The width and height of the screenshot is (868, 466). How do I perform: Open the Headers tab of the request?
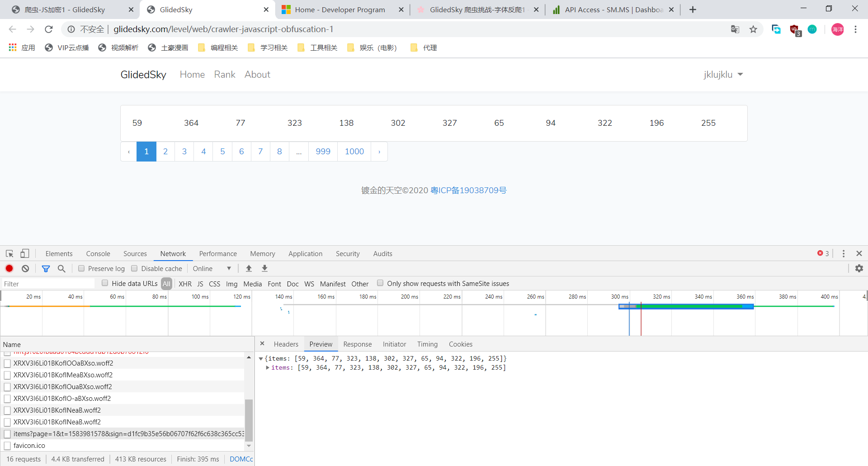[x=286, y=344]
